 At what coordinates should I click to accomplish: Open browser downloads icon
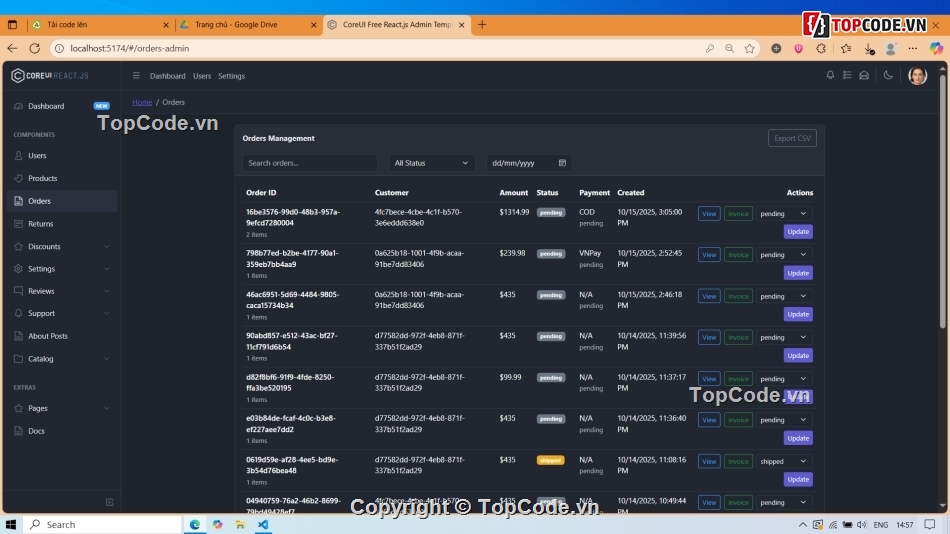click(x=869, y=48)
